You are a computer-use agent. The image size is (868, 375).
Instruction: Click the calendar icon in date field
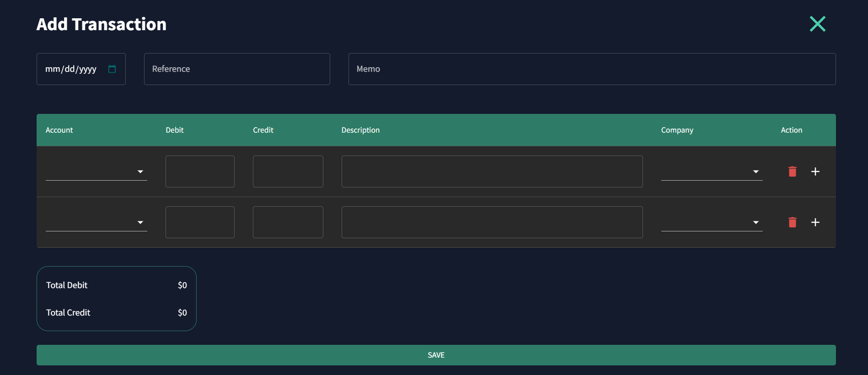coord(112,69)
